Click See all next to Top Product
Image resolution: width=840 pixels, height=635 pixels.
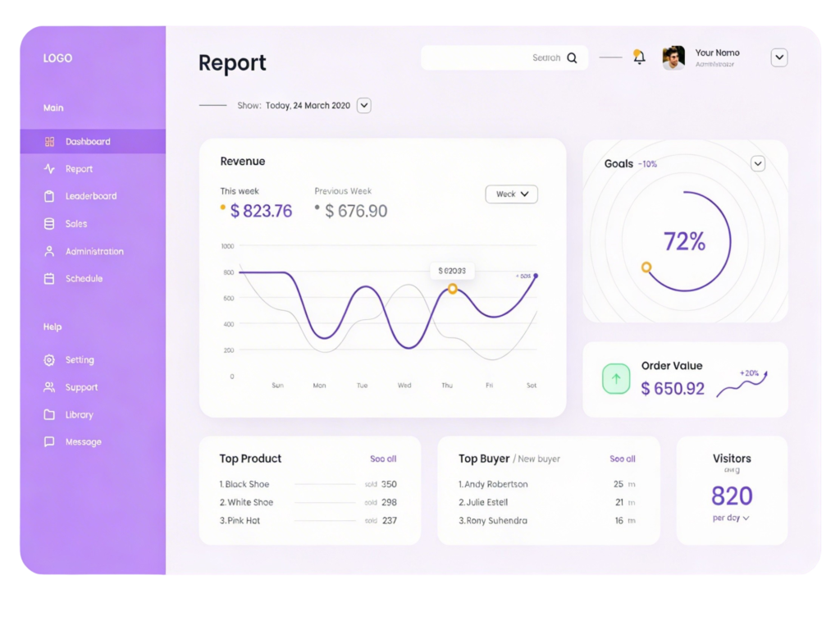(x=383, y=459)
